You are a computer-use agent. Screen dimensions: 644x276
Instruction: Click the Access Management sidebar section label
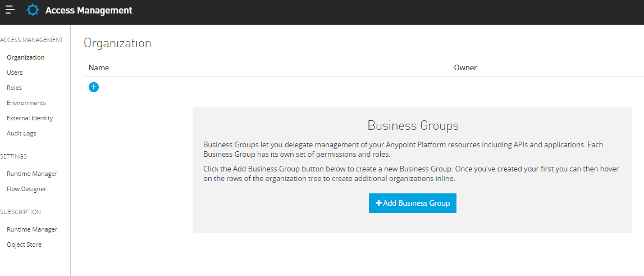(31, 40)
